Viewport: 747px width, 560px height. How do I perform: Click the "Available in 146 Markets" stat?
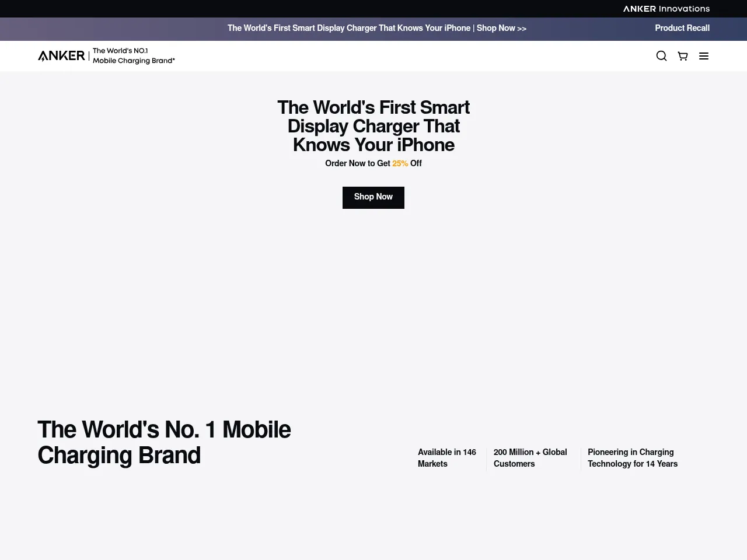pyautogui.click(x=446, y=458)
